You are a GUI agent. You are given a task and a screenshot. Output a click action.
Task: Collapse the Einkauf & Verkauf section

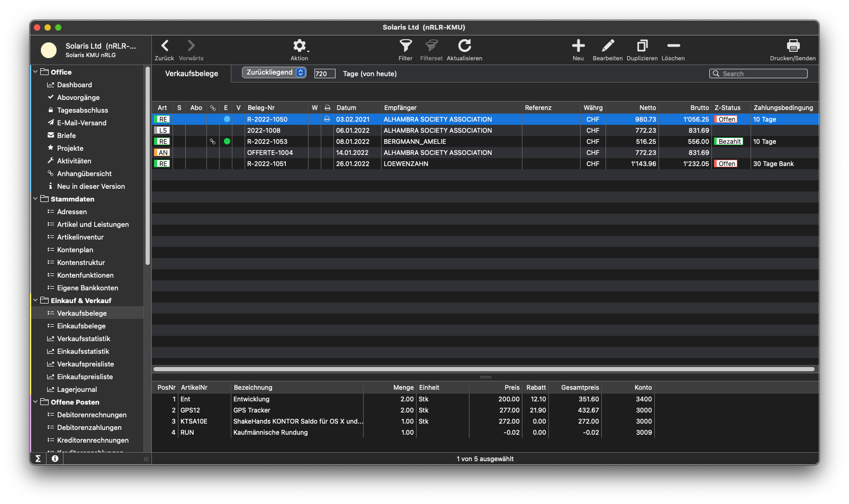pos(35,300)
